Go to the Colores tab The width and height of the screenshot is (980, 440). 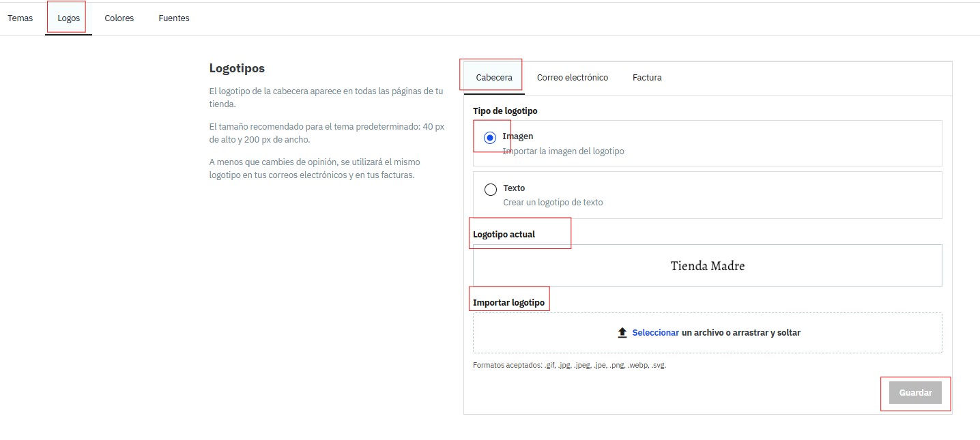click(x=119, y=18)
